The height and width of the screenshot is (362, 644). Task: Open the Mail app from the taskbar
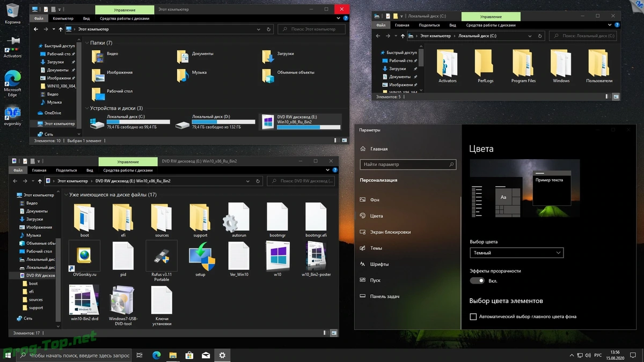pos(206,355)
